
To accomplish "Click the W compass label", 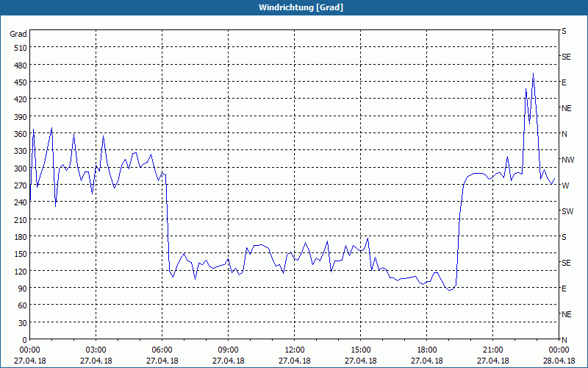I will tap(565, 185).
